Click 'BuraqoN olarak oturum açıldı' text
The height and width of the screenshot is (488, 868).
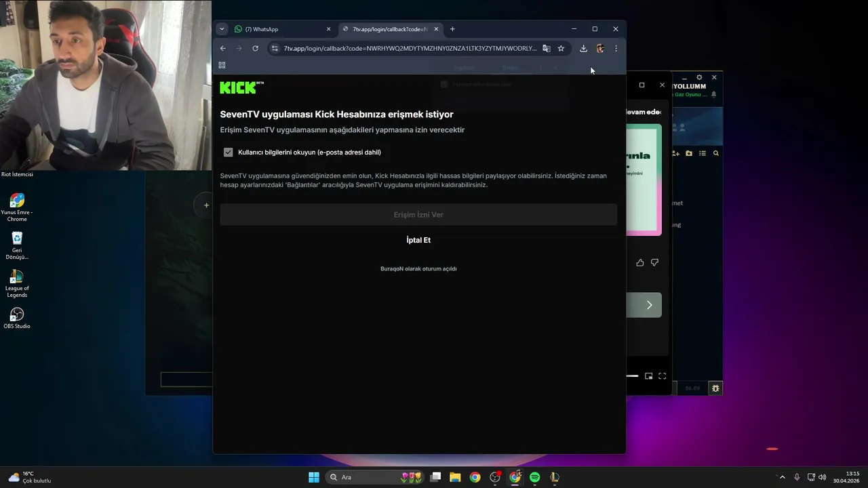(418, 269)
